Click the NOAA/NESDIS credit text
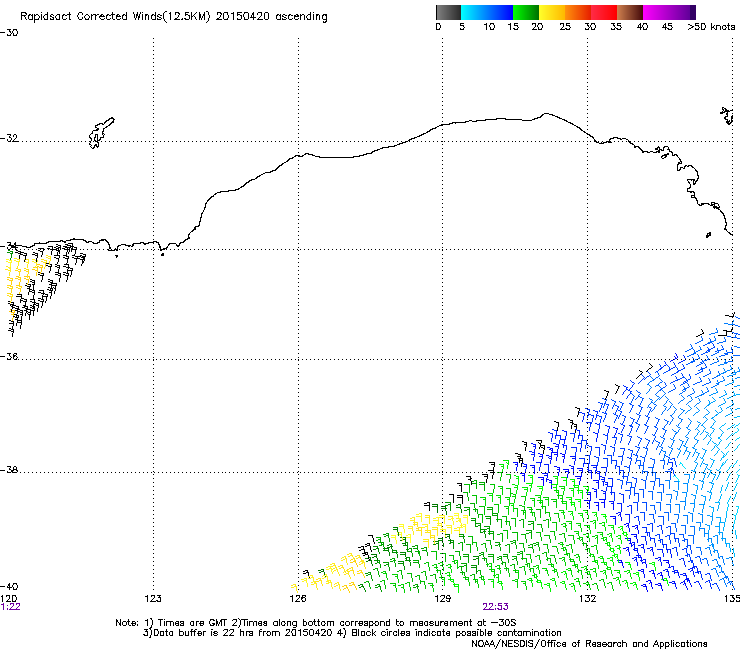Screen dimensions: 740x650 tap(589, 643)
